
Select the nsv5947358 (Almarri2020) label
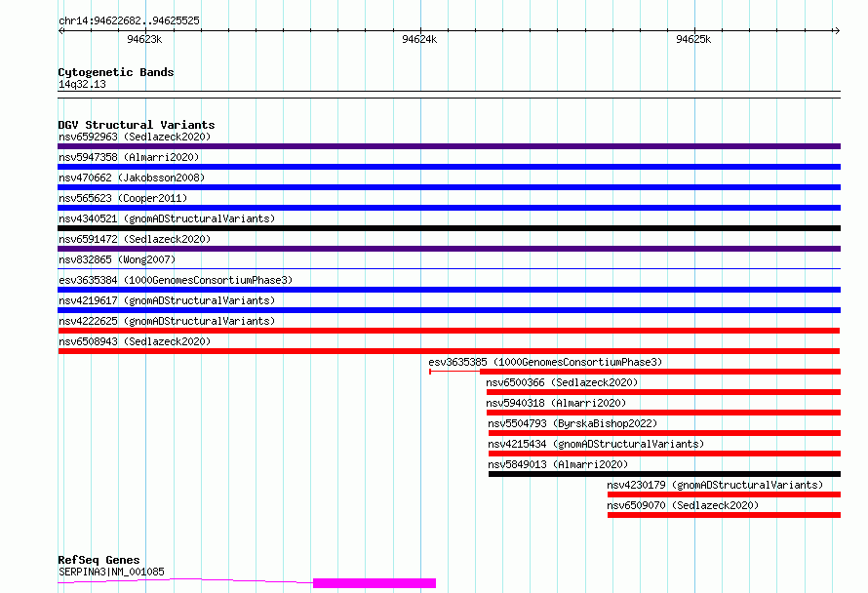click(129, 157)
